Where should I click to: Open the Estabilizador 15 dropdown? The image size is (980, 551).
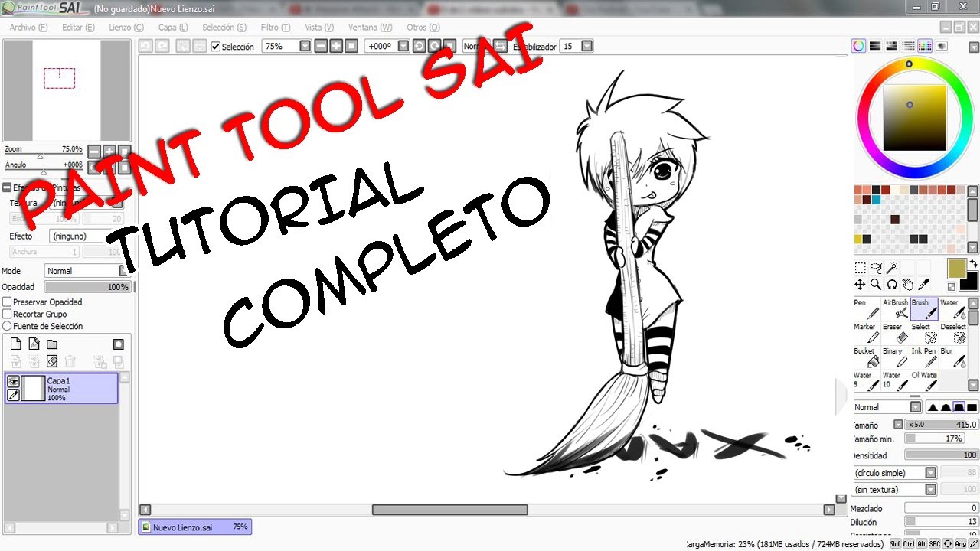[587, 46]
